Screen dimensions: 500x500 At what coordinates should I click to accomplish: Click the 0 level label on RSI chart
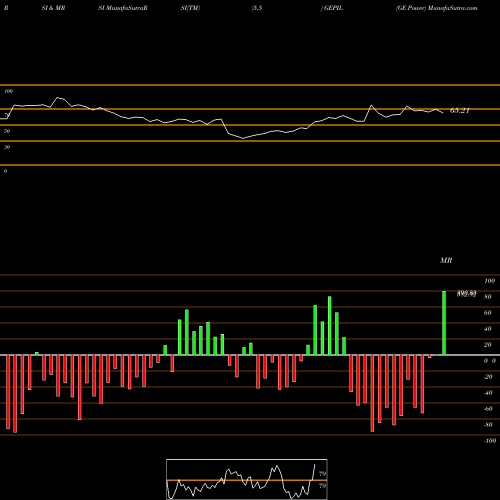tap(5, 171)
